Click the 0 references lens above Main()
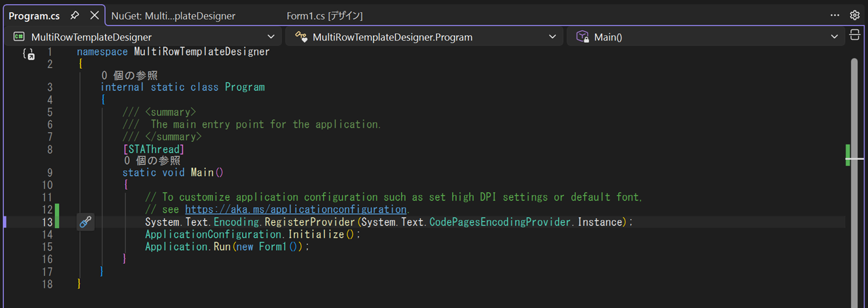Image resolution: width=868 pixels, height=308 pixels. pyautogui.click(x=152, y=161)
